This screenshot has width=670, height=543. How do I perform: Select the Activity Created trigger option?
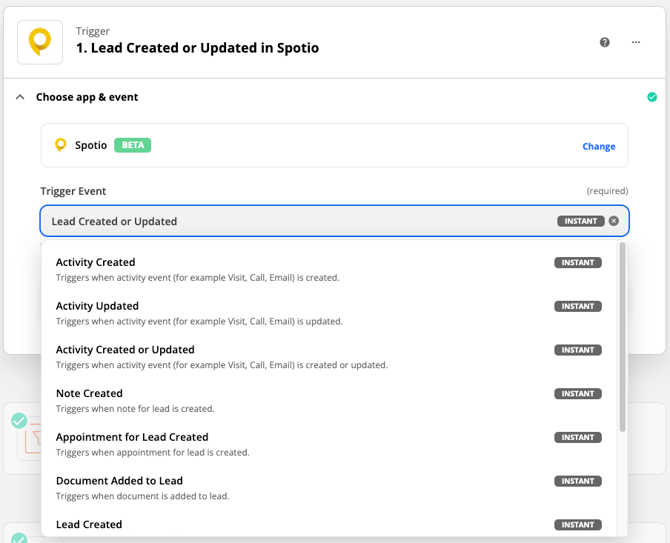329,270
